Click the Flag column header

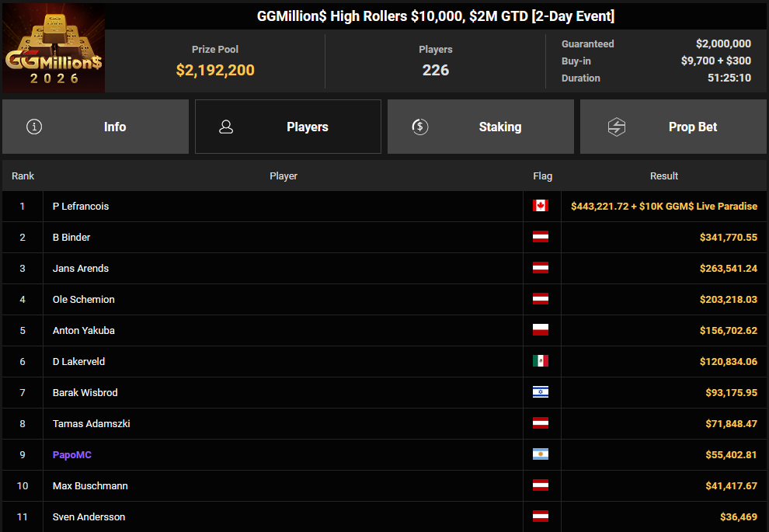pos(543,176)
